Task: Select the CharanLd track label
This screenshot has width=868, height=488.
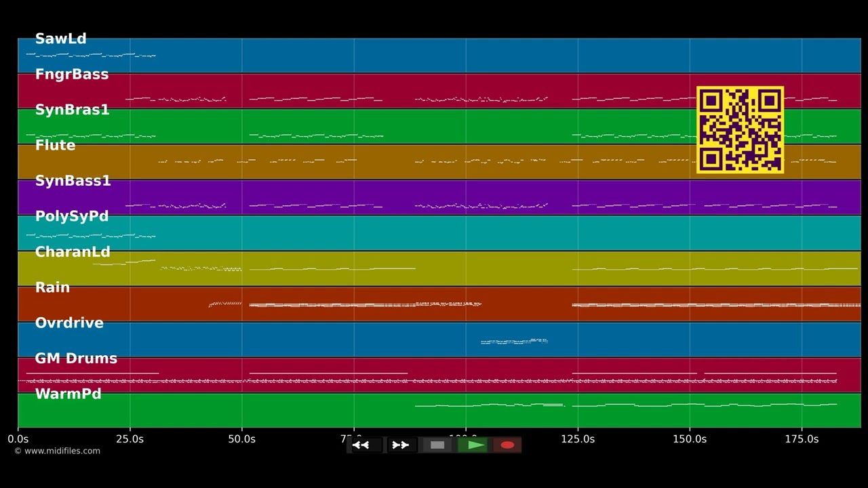Action: pyautogui.click(x=73, y=252)
